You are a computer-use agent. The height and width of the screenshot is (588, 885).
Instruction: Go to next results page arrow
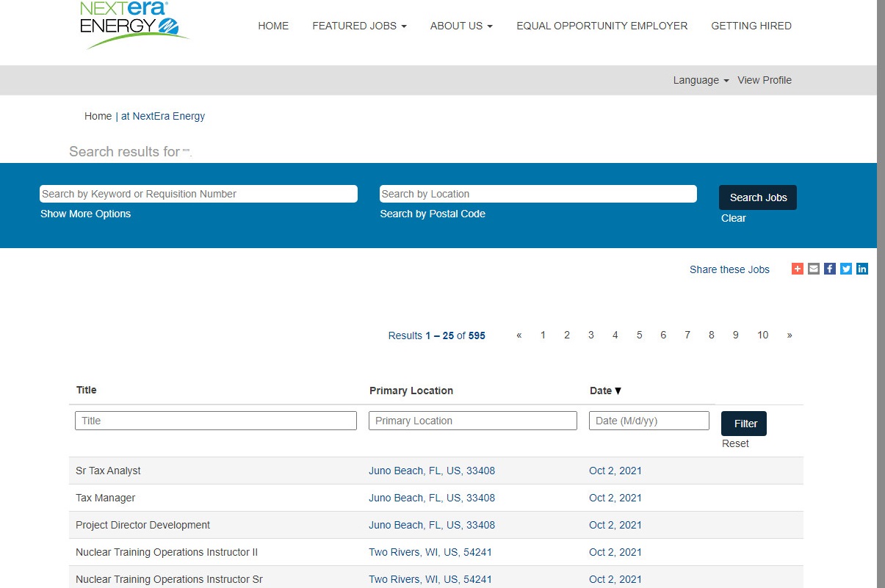coord(790,335)
